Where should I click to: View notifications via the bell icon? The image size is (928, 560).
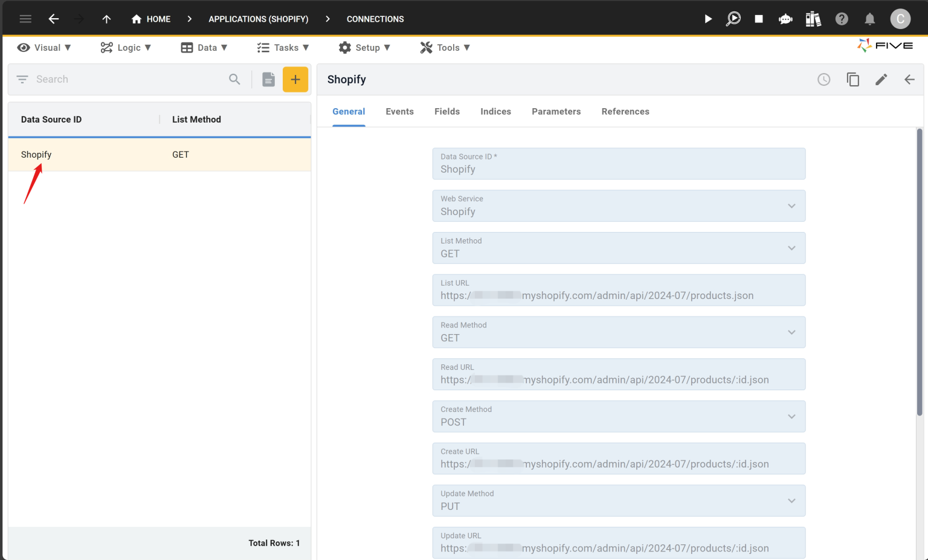coord(869,19)
